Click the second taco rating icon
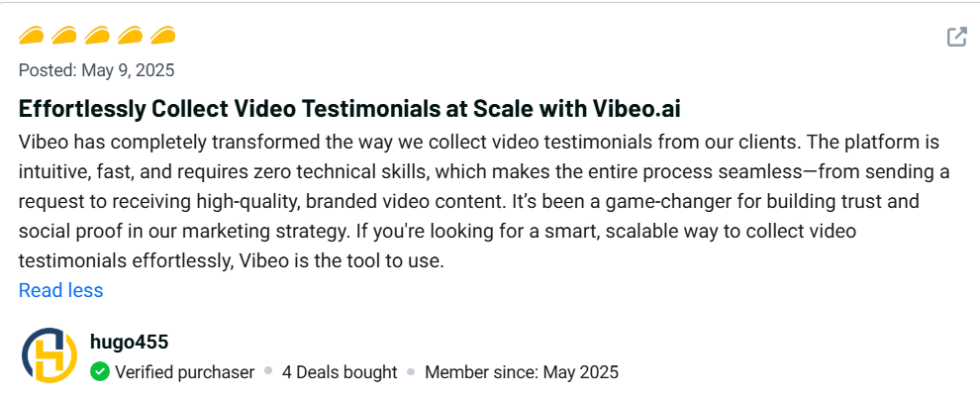This screenshot has width=980, height=400. pos(64,37)
